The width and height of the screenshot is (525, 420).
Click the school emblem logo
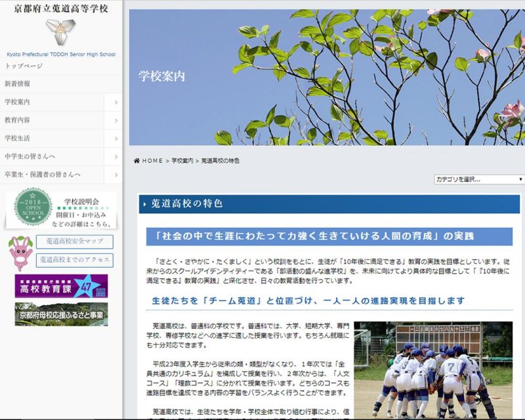coord(60,31)
